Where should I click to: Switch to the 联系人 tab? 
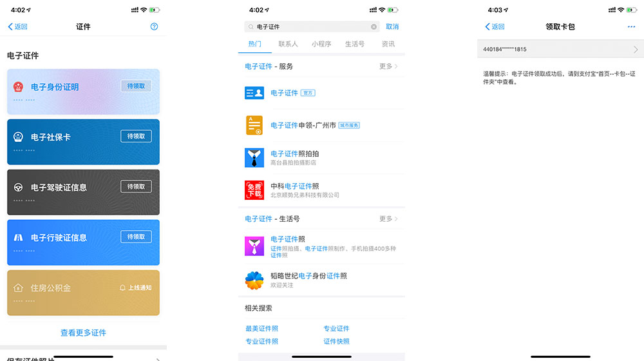pos(288,44)
